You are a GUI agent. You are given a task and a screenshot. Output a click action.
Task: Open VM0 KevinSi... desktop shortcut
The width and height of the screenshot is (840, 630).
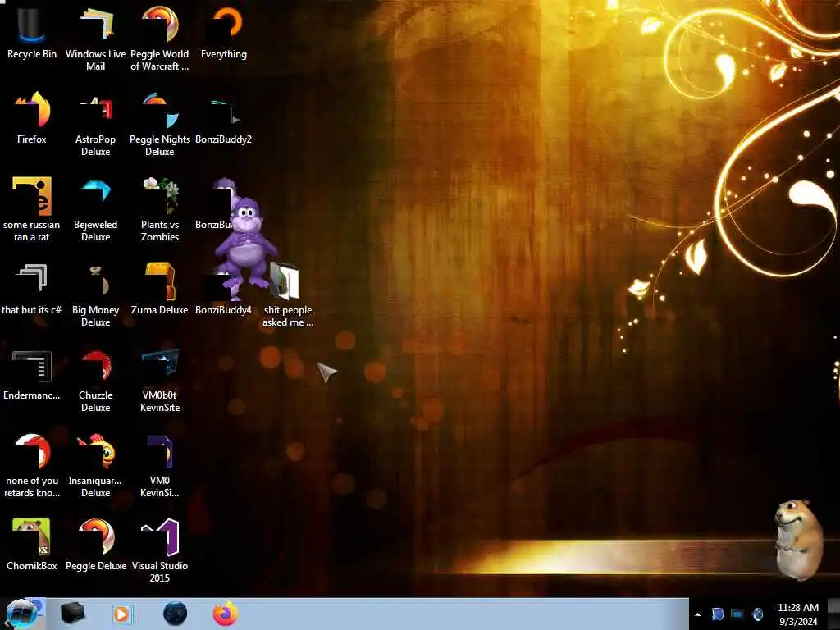(x=160, y=465)
